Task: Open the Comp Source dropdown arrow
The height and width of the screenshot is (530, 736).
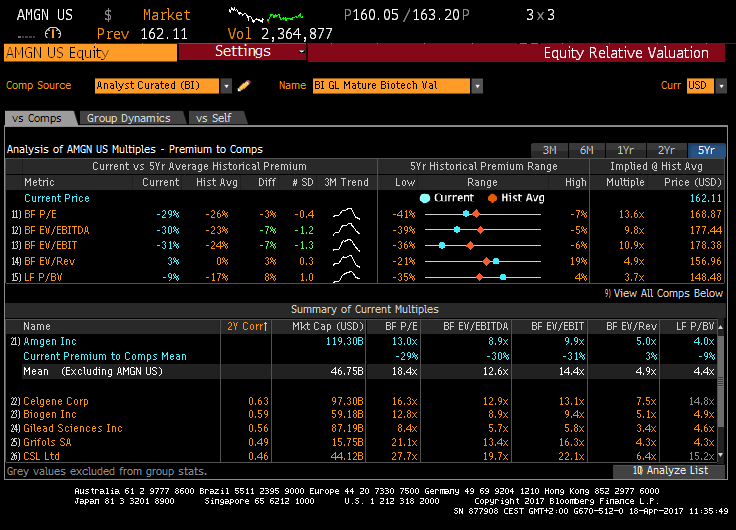Action: [x=226, y=86]
